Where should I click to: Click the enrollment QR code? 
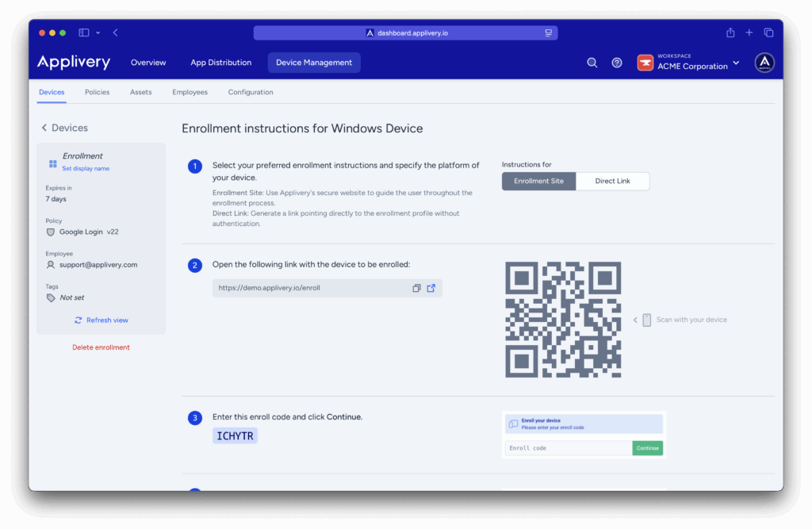(x=563, y=320)
